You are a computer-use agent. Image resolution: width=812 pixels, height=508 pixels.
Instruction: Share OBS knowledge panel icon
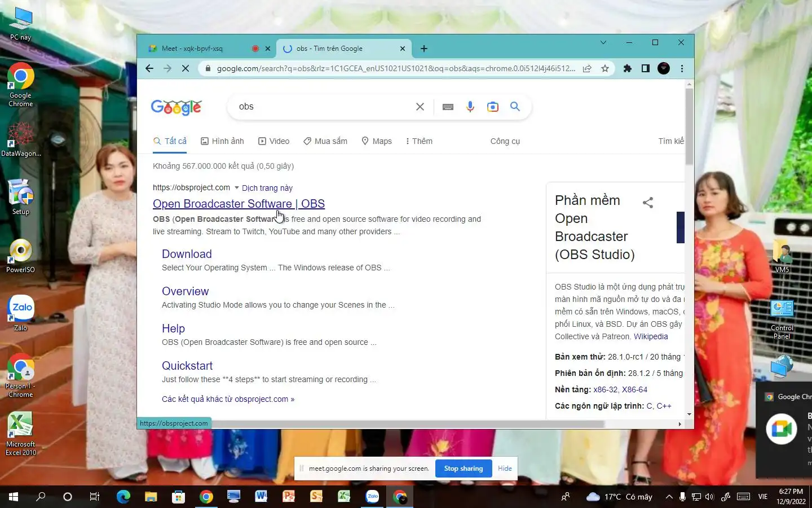[648, 203]
